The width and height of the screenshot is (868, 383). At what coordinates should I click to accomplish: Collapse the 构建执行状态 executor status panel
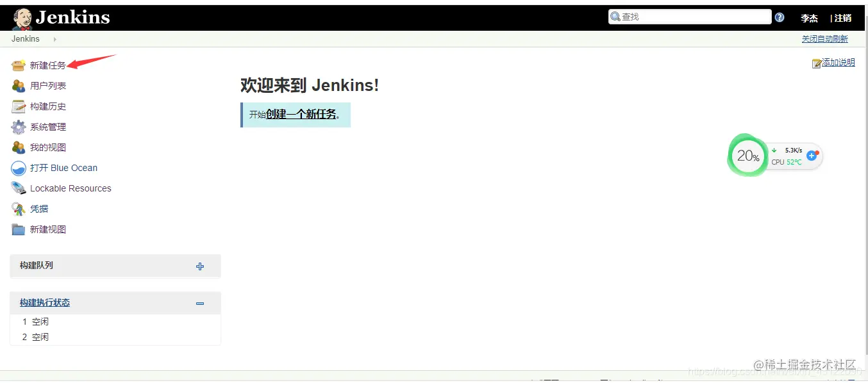tap(200, 303)
